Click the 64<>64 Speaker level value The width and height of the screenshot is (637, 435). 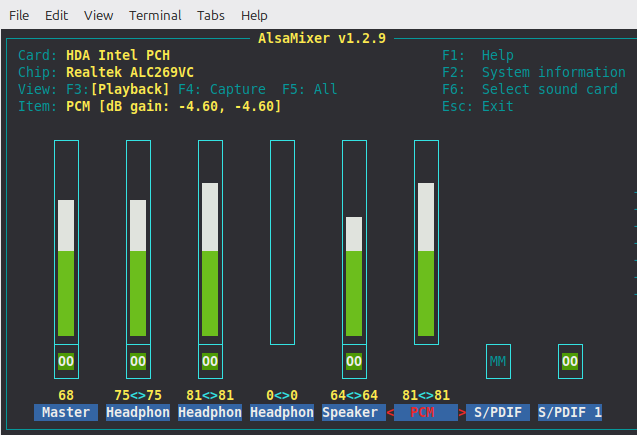pyautogui.click(x=354, y=395)
